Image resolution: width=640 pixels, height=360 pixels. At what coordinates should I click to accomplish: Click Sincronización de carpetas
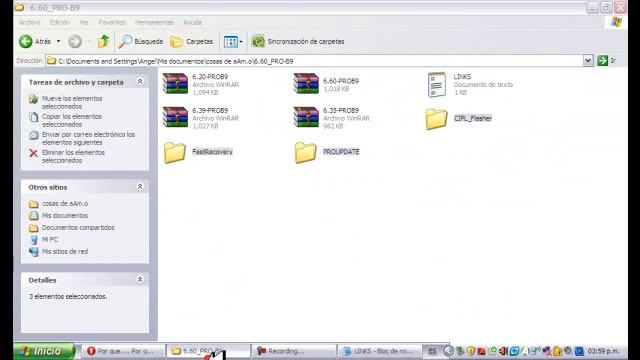[x=298, y=41]
